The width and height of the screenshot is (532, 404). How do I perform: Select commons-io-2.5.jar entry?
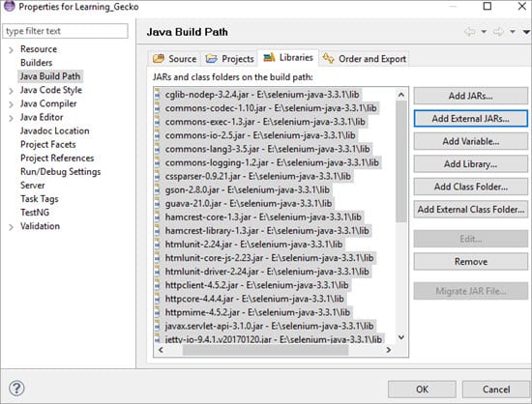[x=260, y=135]
